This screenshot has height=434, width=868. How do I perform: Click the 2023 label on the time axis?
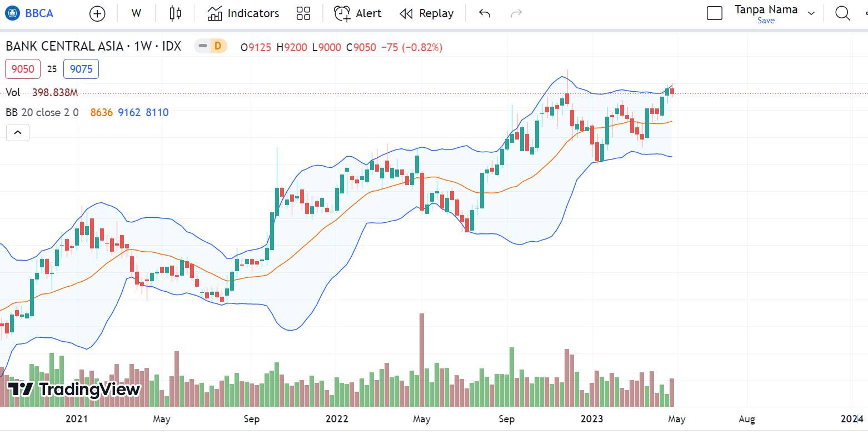pyautogui.click(x=592, y=418)
